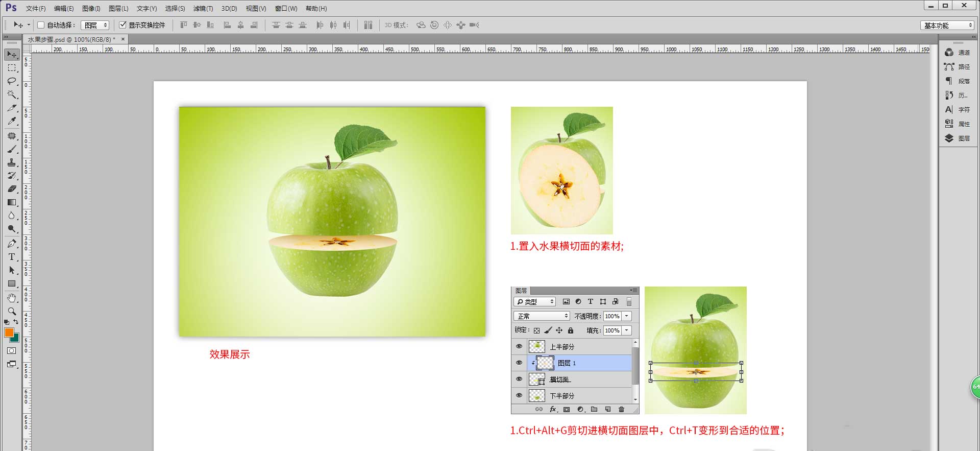Open the 基本功能 workspace dropdown
The height and width of the screenshot is (451, 980).
click(x=948, y=25)
